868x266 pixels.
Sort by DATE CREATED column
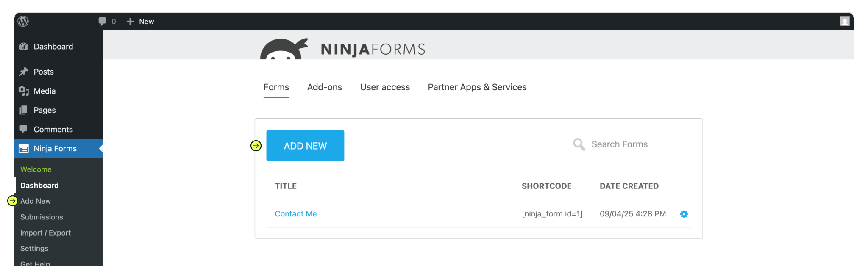point(629,186)
